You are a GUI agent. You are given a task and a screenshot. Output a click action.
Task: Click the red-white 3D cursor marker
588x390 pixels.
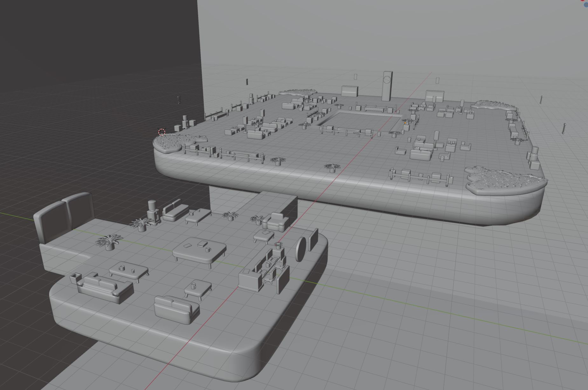point(162,132)
